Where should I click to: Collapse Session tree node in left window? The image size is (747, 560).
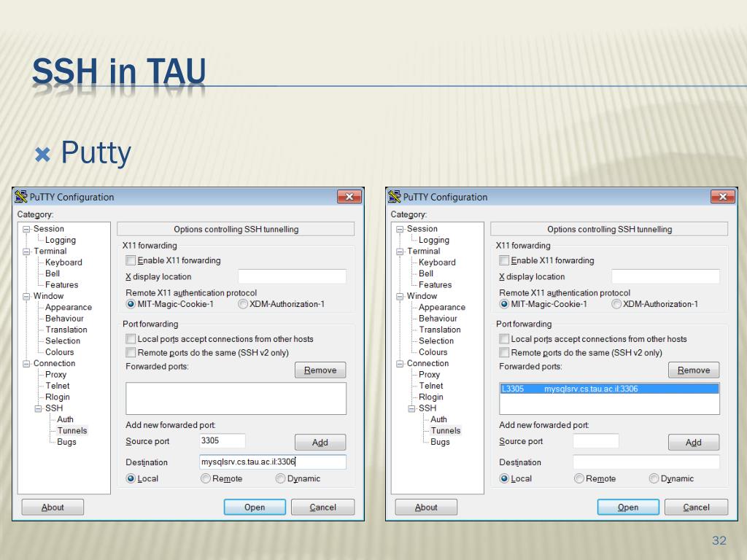[x=27, y=229]
